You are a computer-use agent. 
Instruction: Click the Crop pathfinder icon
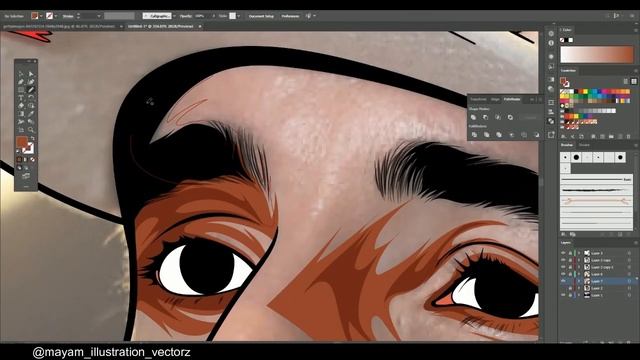pyautogui.click(x=511, y=134)
